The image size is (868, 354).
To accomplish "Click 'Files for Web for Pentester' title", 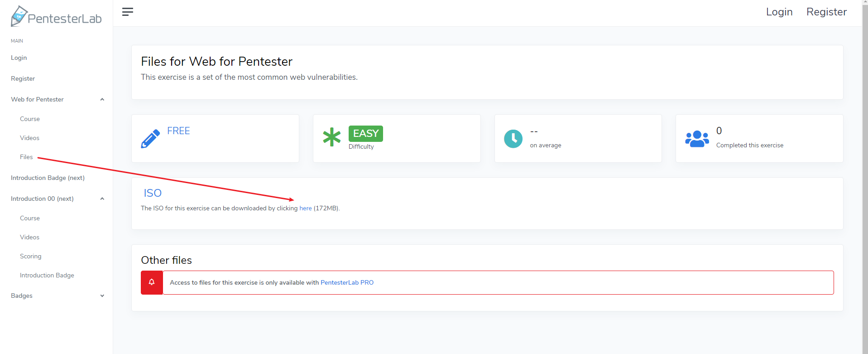I will click(x=217, y=61).
